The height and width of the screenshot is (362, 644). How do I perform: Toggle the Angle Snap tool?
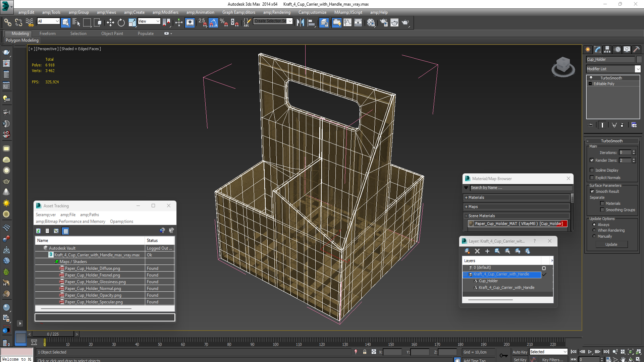point(213,22)
